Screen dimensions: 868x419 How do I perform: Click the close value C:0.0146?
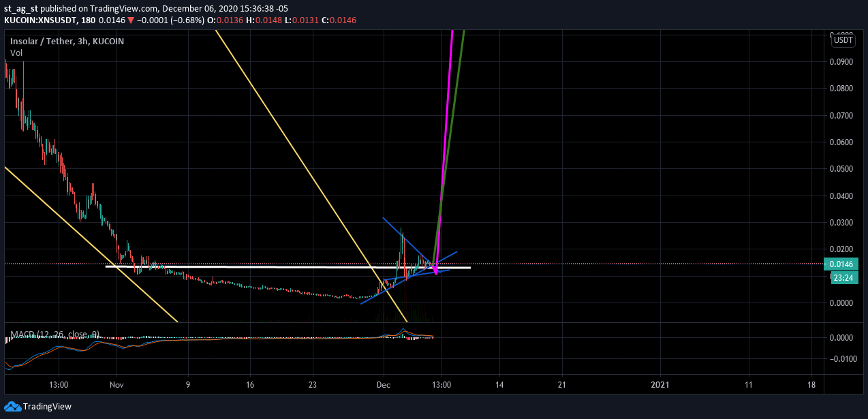pyautogui.click(x=339, y=20)
